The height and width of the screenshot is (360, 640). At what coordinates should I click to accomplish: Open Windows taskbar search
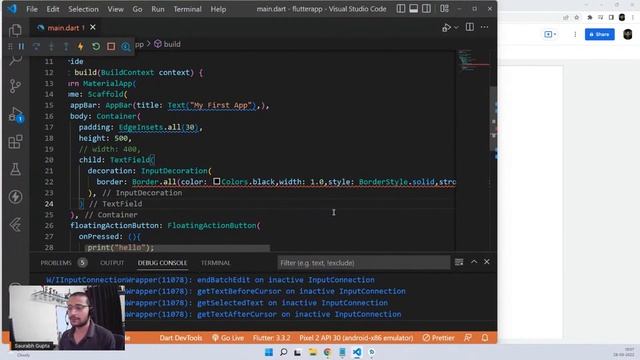click(x=283, y=352)
